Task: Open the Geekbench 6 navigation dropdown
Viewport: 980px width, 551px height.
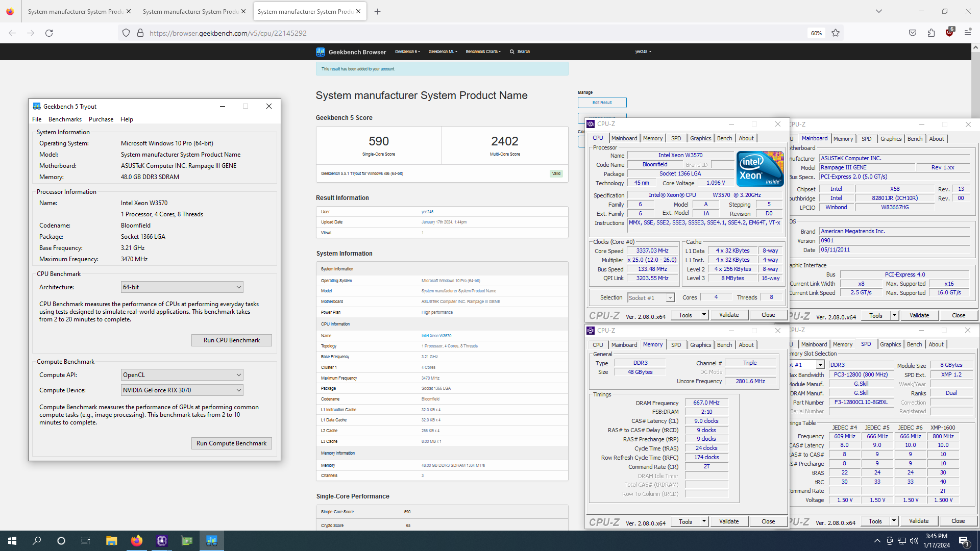Action: click(x=407, y=52)
